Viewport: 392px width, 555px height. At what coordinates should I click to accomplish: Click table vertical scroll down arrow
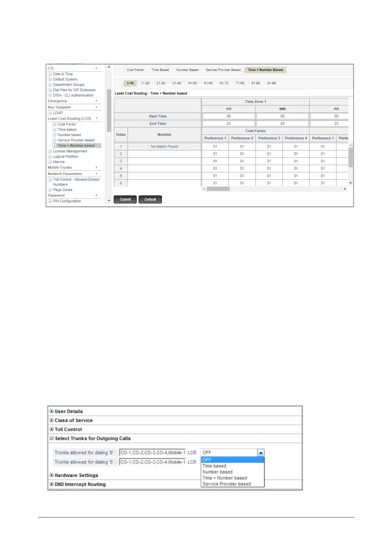tap(350, 183)
